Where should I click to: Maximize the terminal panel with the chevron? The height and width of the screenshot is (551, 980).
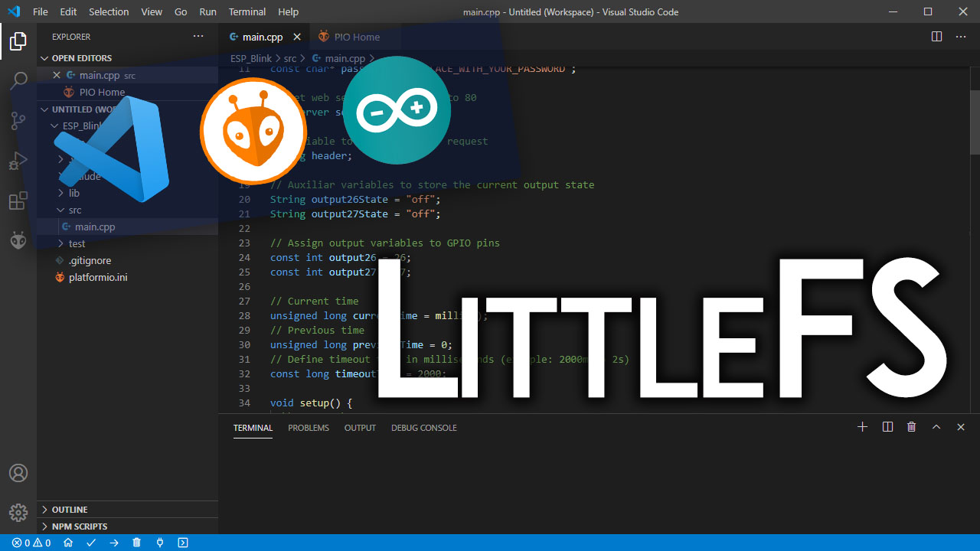pyautogui.click(x=936, y=427)
